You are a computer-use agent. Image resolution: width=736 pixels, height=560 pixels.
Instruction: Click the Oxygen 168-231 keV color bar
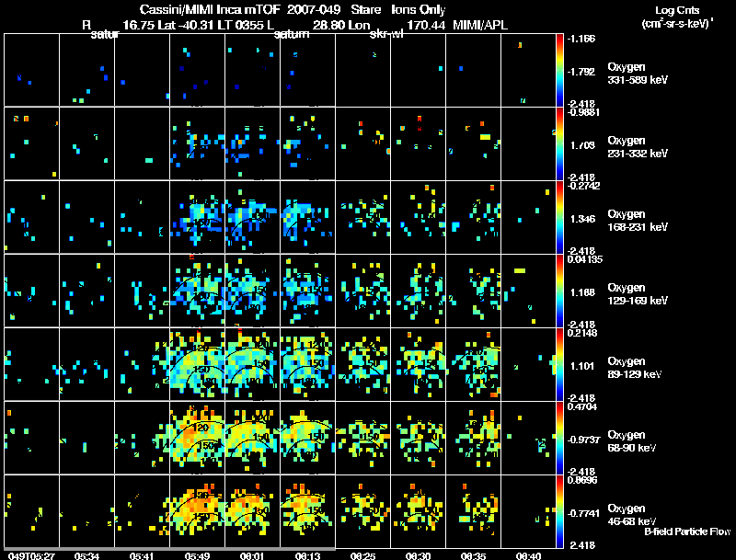pos(559,217)
